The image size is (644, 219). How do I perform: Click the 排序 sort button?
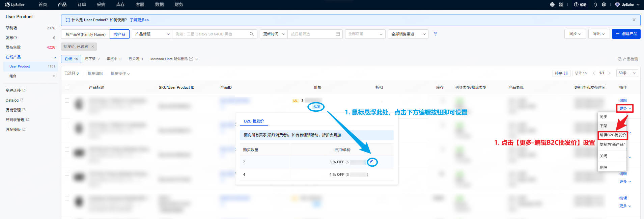[561, 73]
